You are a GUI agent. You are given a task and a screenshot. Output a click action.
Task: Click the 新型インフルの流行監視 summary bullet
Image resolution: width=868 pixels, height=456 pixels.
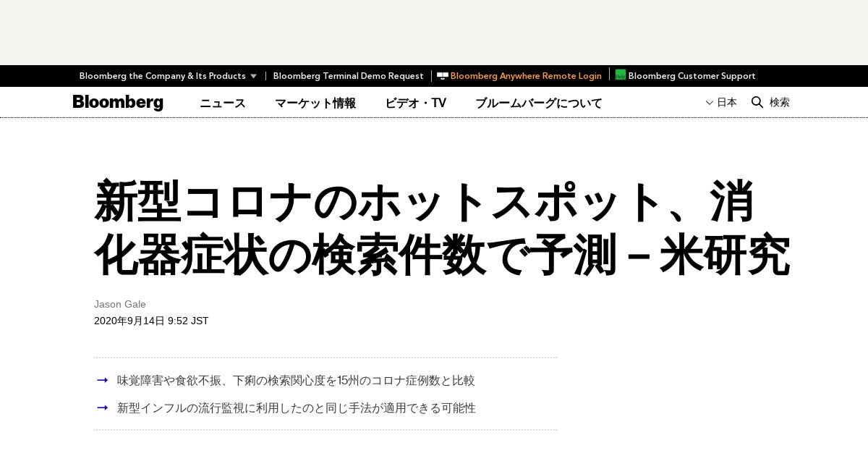[x=297, y=408]
